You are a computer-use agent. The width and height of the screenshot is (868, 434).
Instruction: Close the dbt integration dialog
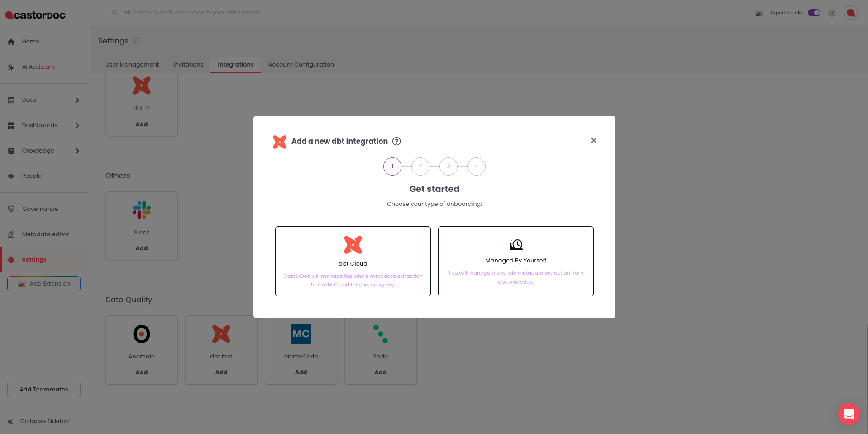593,141
